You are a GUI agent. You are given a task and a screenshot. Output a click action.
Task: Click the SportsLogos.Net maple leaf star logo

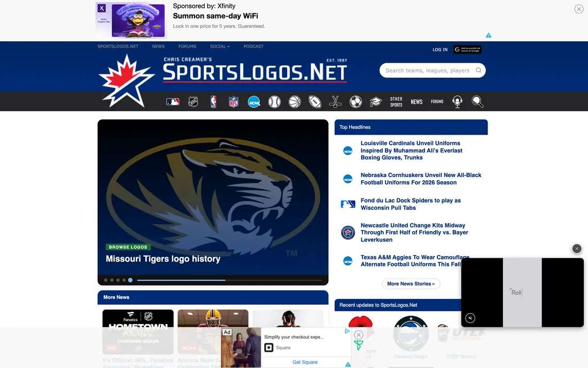126,81
